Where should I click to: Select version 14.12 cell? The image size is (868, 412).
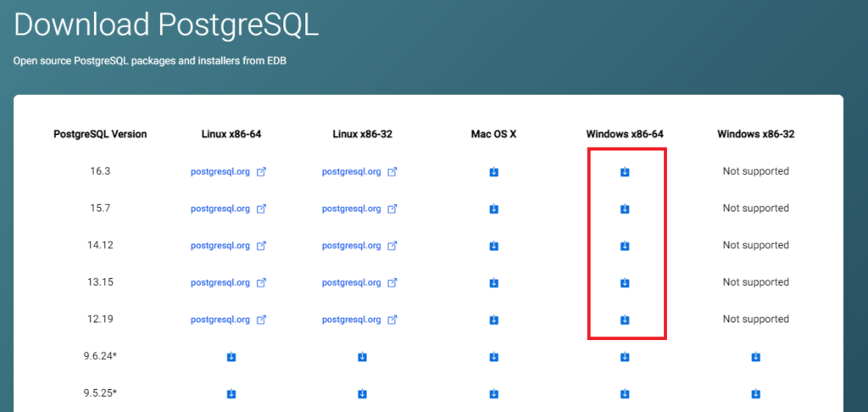(x=100, y=245)
